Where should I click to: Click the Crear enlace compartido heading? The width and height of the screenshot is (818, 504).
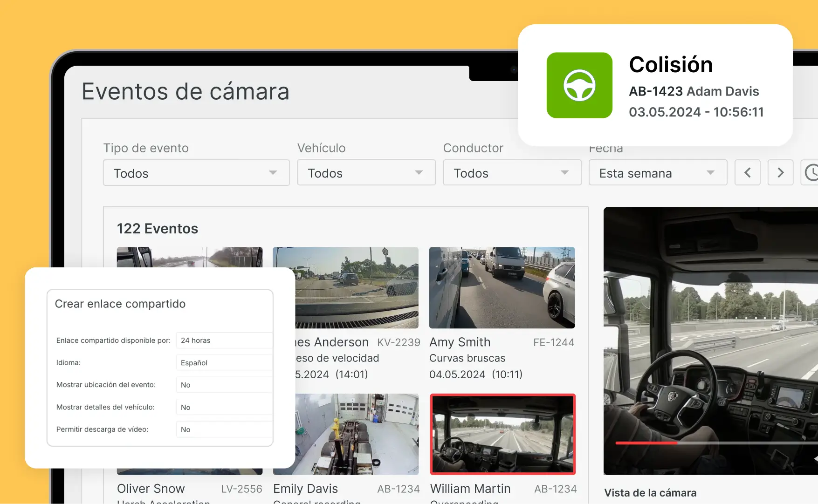coord(120,304)
